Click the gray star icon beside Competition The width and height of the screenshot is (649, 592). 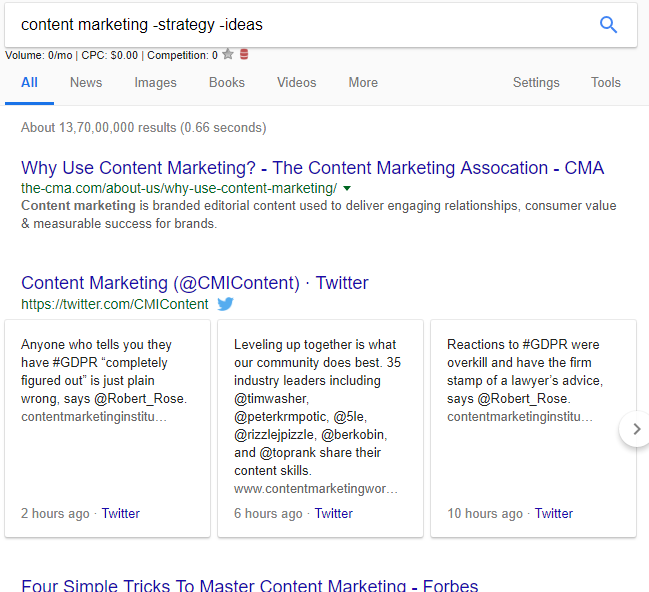[228, 55]
